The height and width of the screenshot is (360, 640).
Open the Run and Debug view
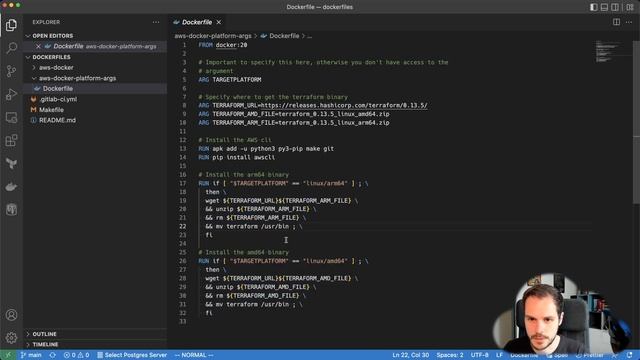[11, 94]
